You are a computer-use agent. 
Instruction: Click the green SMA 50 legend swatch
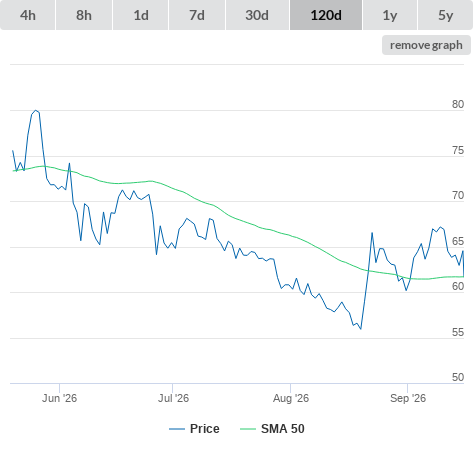click(x=248, y=429)
